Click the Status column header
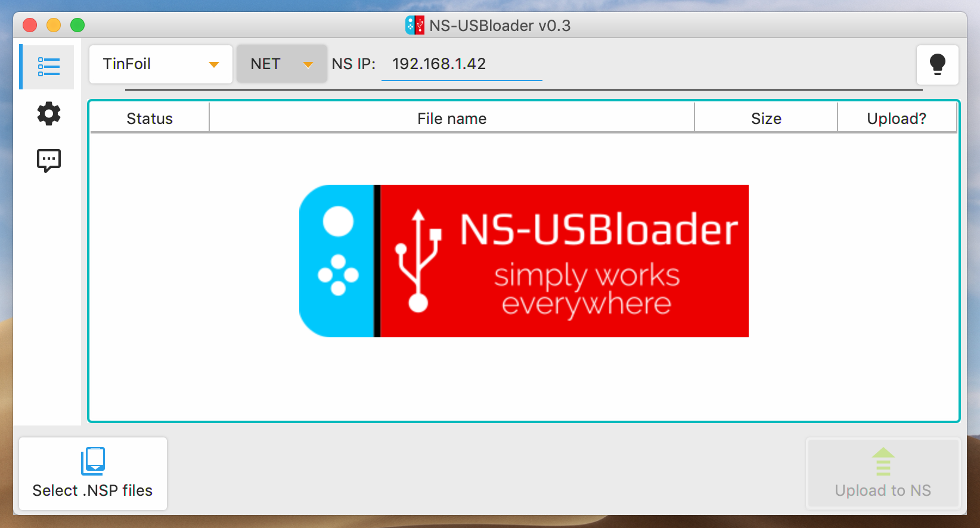The width and height of the screenshot is (980, 528). click(x=150, y=118)
